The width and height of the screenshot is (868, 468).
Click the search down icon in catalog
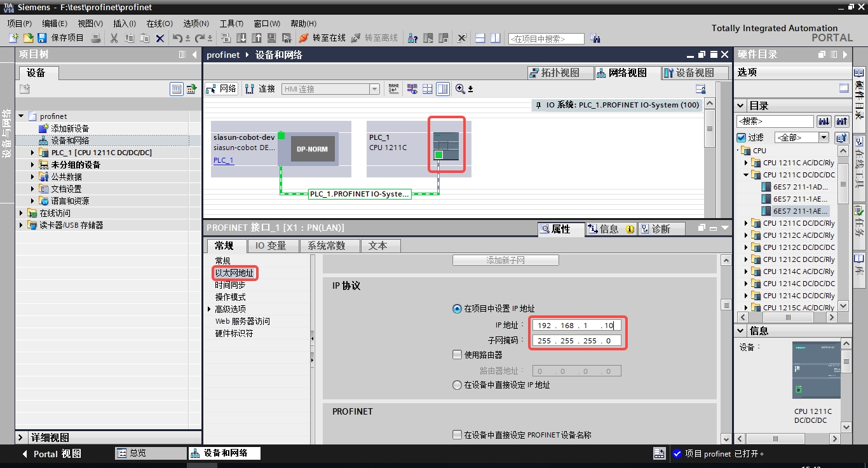[x=824, y=121]
